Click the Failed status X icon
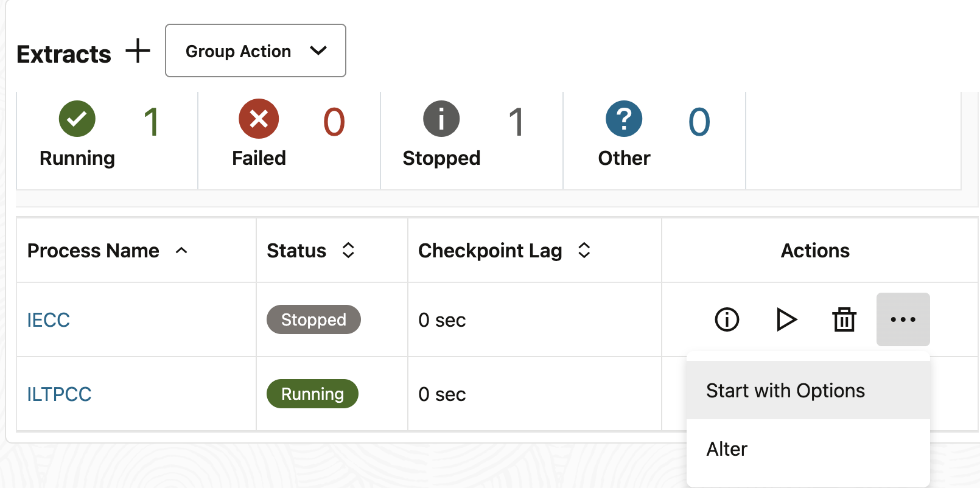This screenshot has width=980, height=488. tap(259, 119)
